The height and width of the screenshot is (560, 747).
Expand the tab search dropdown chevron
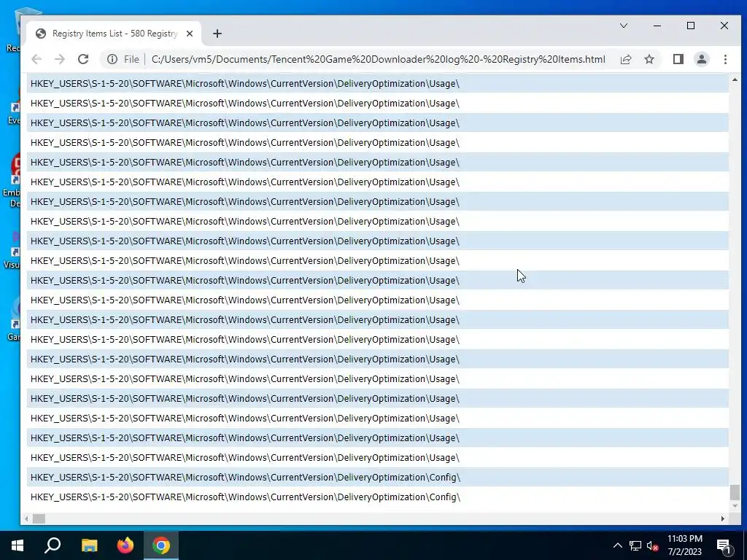tap(623, 26)
